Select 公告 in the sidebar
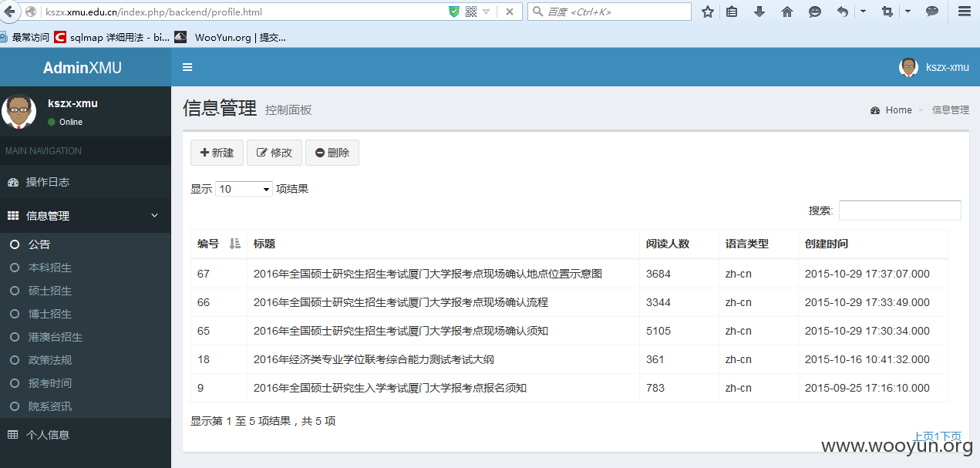980x468 pixels. [x=85, y=244]
